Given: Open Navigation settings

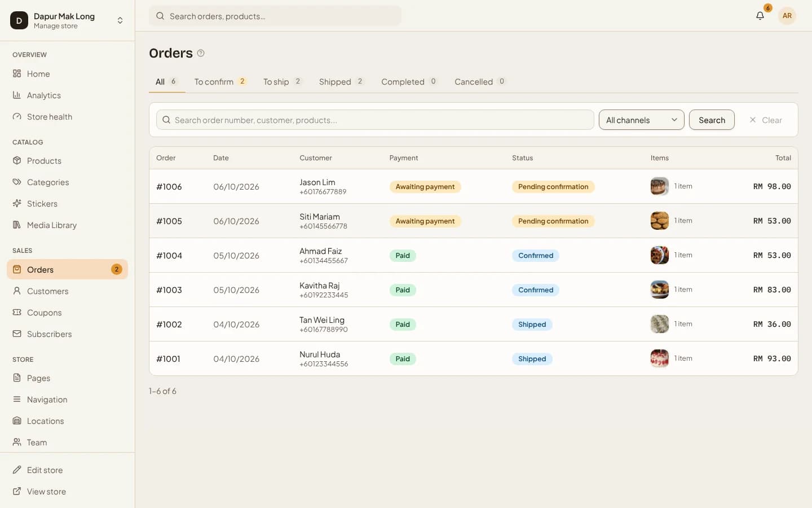Looking at the screenshot, I should (x=68, y=400).
